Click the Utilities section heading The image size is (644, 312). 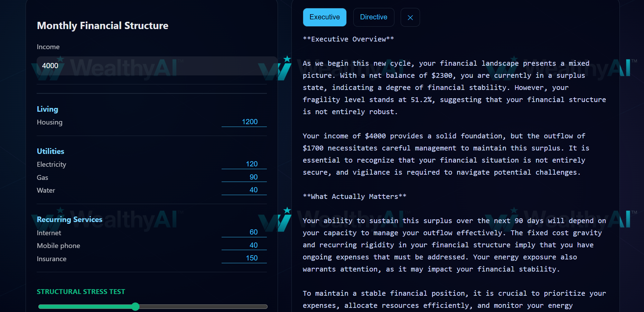pyautogui.click(x=50, y=151)
